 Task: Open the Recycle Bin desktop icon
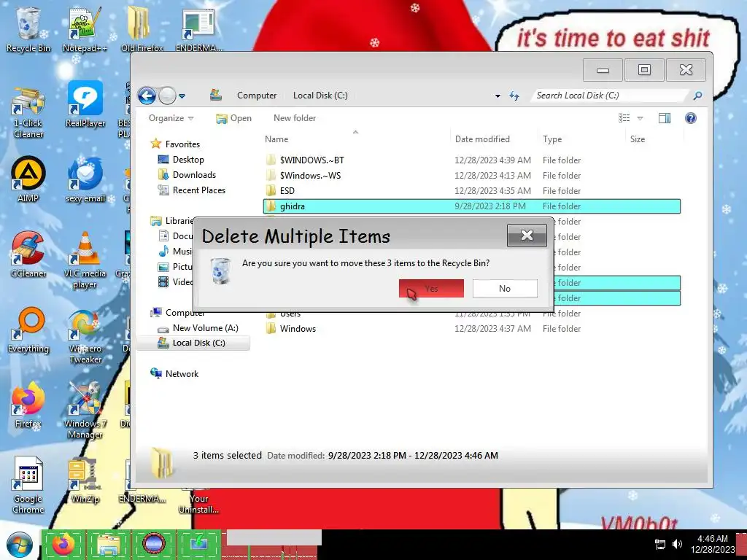tap(28, 28)
